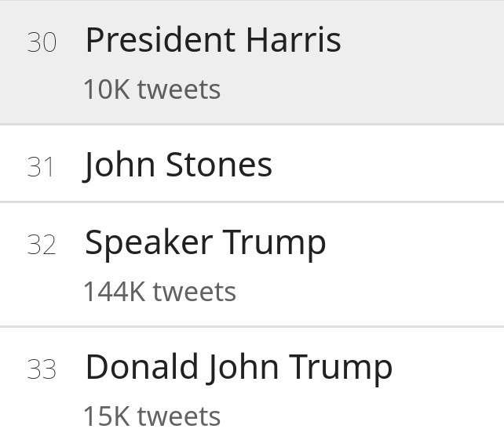Open the President Harris trending topic
This screenshot has width=504, height=447.
pos(213,41)
